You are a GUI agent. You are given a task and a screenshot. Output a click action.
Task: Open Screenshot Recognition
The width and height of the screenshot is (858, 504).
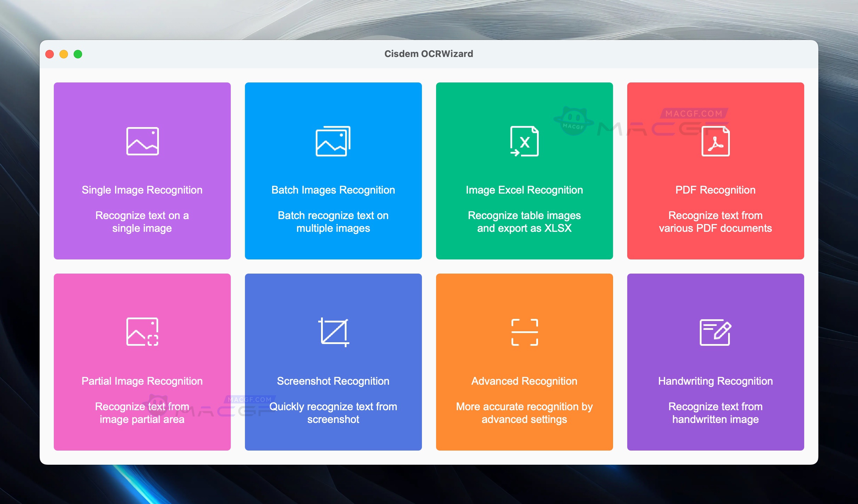click(x=333, y=362)
